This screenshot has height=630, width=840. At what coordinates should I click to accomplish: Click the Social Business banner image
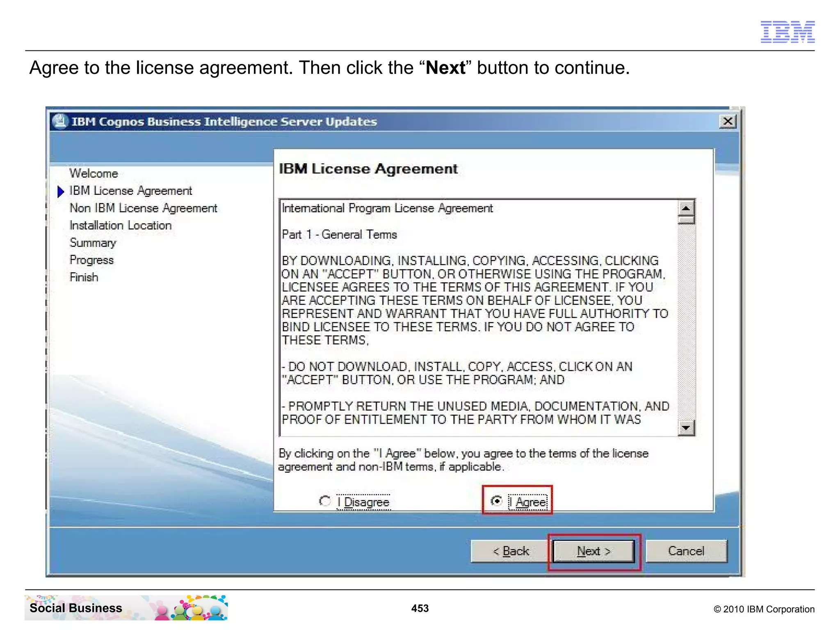(126, 607)
